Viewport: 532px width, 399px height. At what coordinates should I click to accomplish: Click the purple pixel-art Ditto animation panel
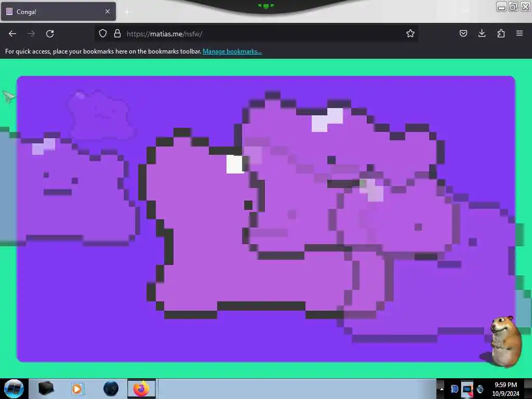[x=266, y=219]
